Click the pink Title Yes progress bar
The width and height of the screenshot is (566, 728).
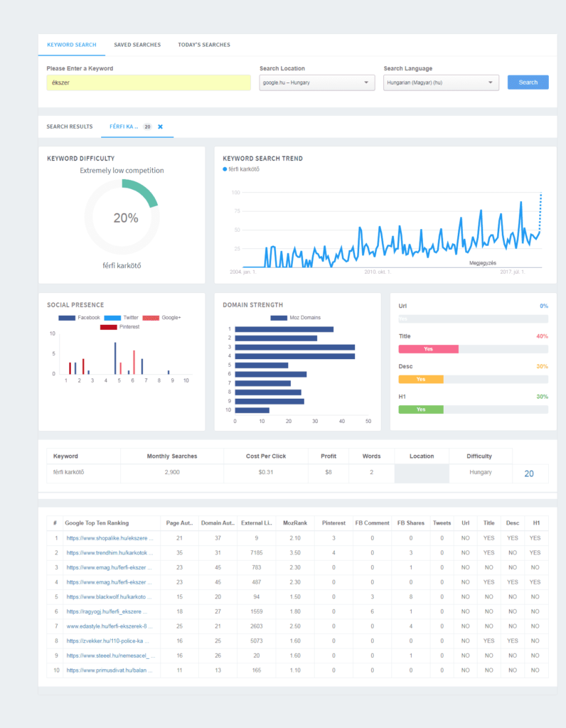click(428, 349)
